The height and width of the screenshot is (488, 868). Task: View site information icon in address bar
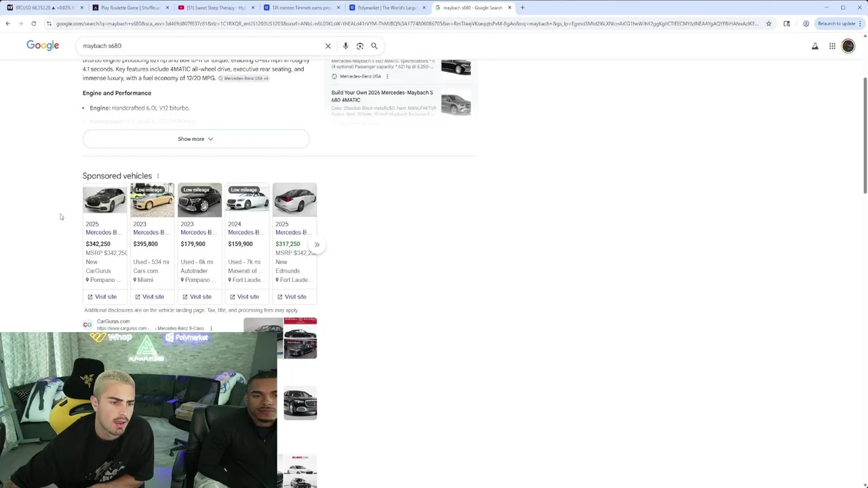tap(49, 24)
